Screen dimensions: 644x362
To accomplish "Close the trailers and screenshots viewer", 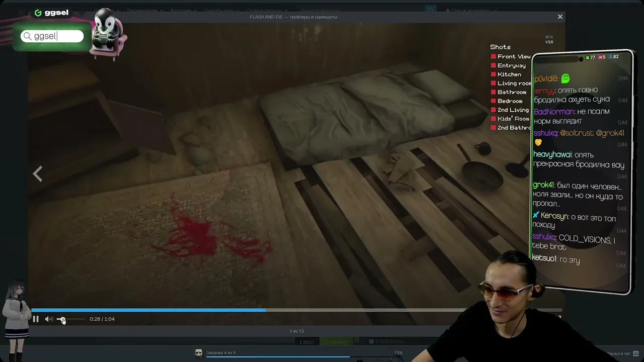I will click(x=560, y=17).
